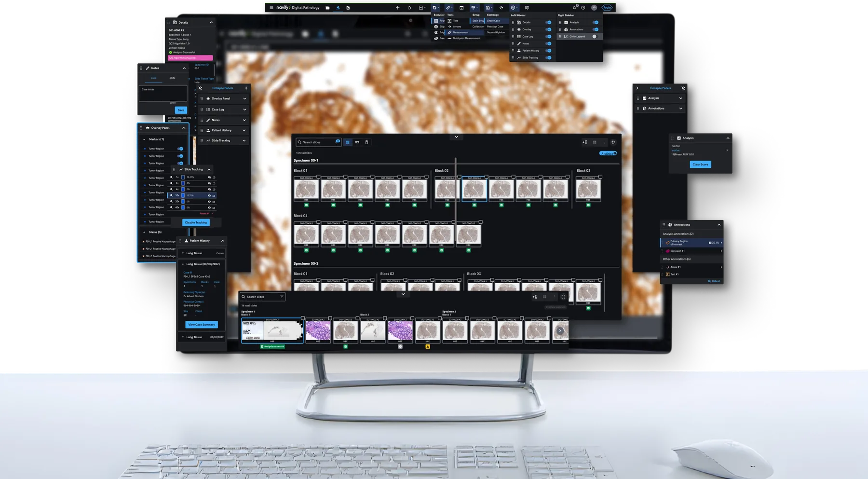
Task: Collapse the Slide Tracking floating panel
Action: (209, 169)
